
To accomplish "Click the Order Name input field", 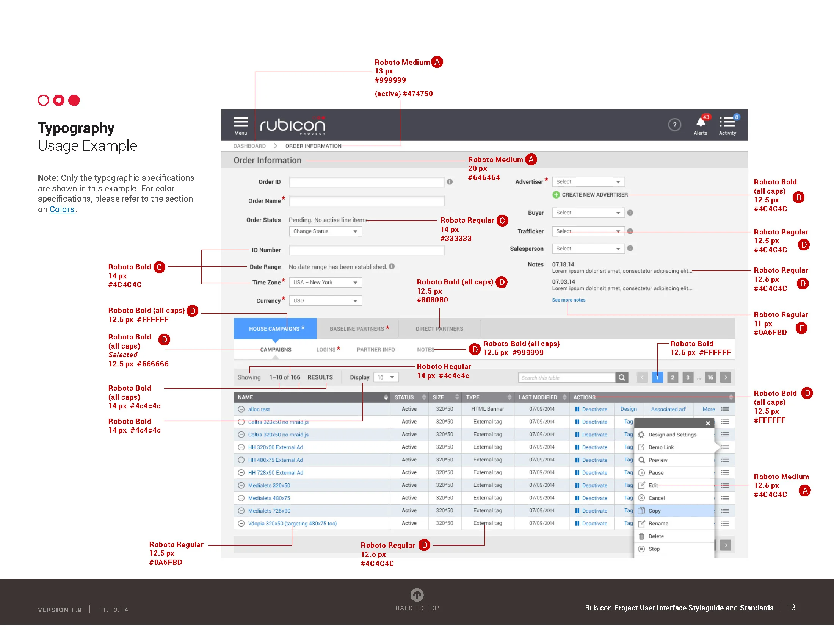I will coord(367,201).
